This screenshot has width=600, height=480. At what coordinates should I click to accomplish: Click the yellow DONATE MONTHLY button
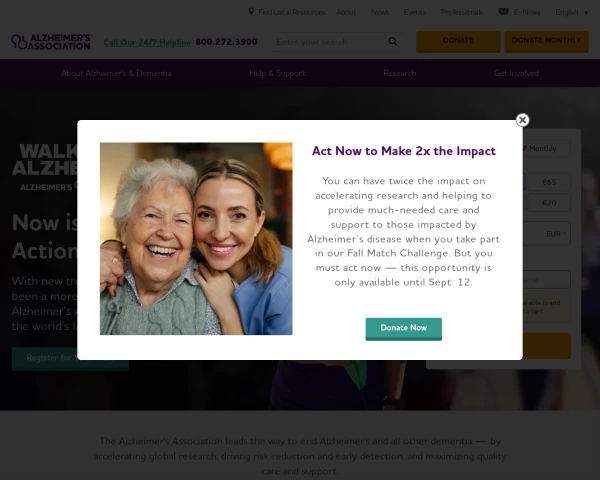coord(546,41)
